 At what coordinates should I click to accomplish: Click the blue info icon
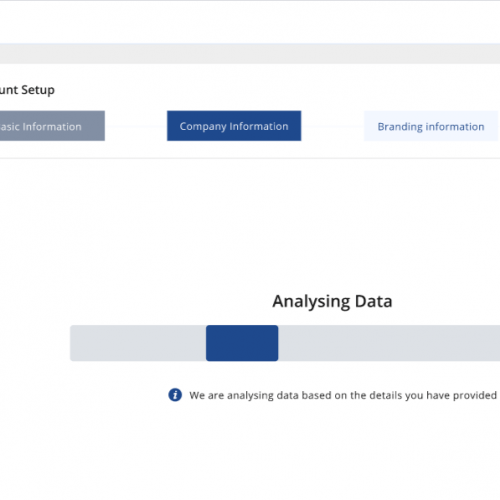[175, 395]
